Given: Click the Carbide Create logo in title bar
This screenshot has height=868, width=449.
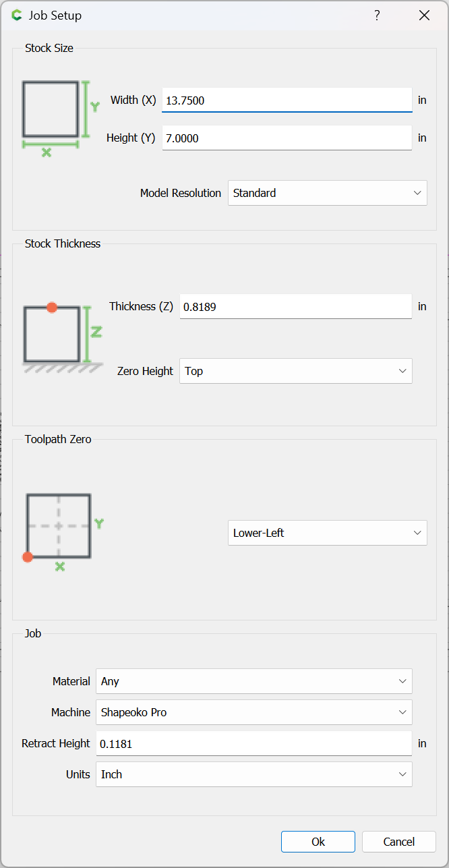Looking at the screenshot, I should [17, 16].
